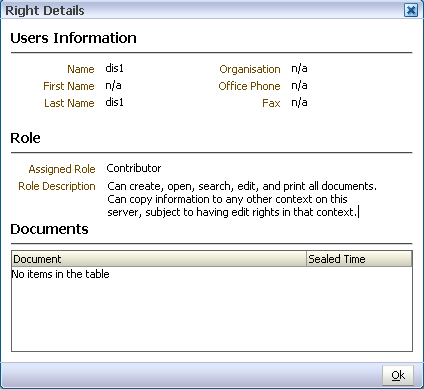Click the Contributor assigned role value
The height and width of the screenshot is (389, 424).
click(134, 168)
